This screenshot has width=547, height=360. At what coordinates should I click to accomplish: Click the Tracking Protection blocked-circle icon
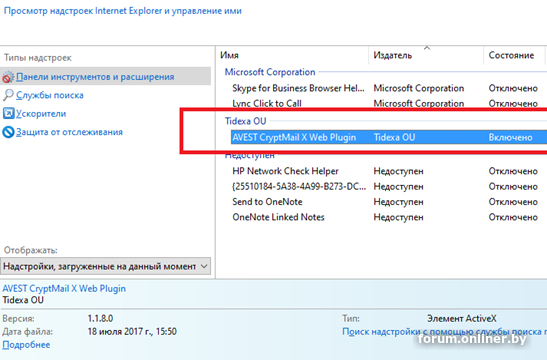(8, 132)
